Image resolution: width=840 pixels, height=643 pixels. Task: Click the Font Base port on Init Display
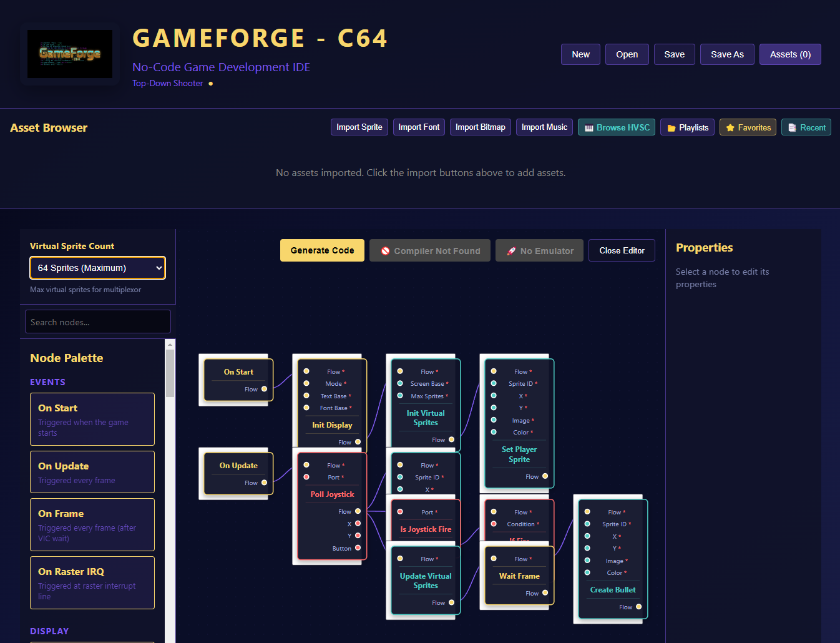pos(306,408)
